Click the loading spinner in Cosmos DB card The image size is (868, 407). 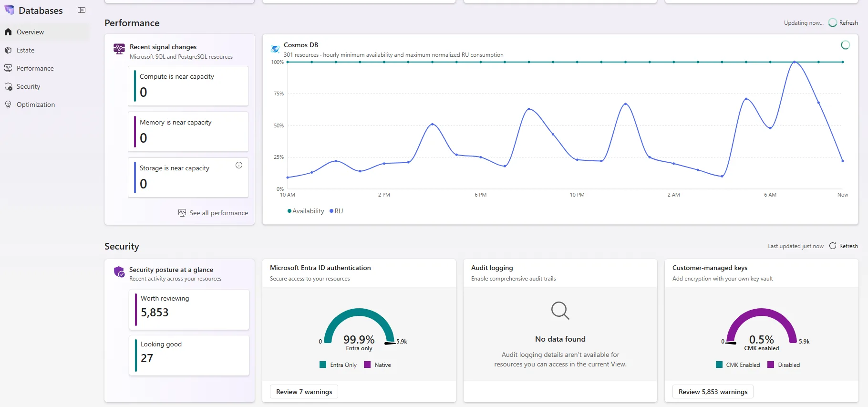point(845,45)
